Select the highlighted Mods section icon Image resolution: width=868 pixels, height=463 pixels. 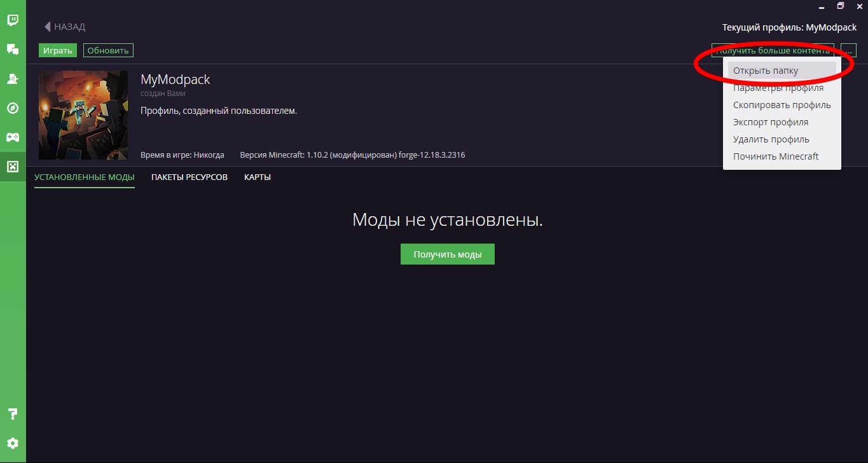(x=13, y=166)
